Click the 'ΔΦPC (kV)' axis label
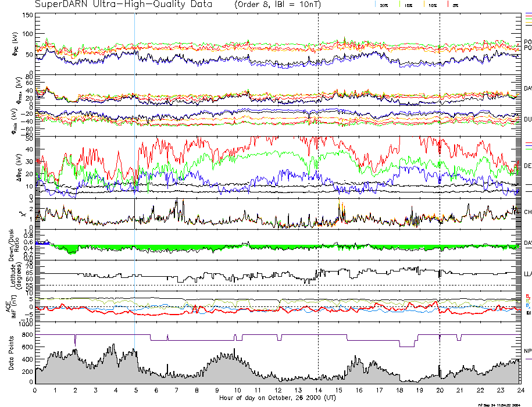 pos(19,167)
